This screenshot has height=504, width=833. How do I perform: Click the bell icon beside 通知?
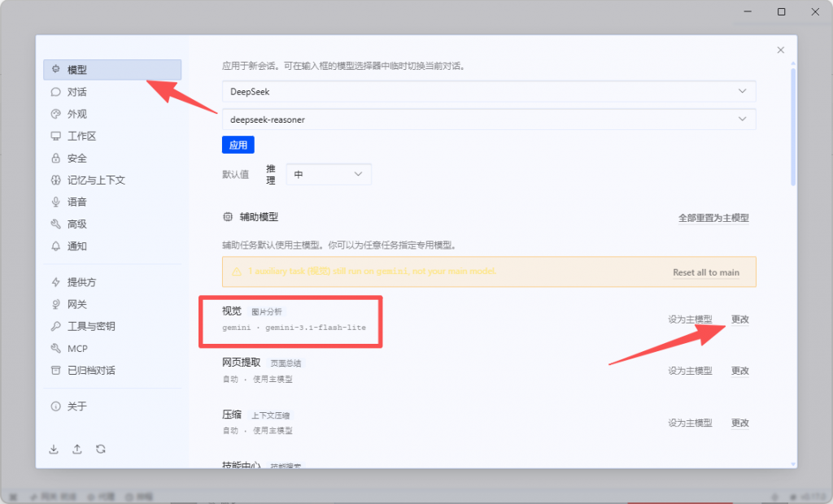coord(56,245)
